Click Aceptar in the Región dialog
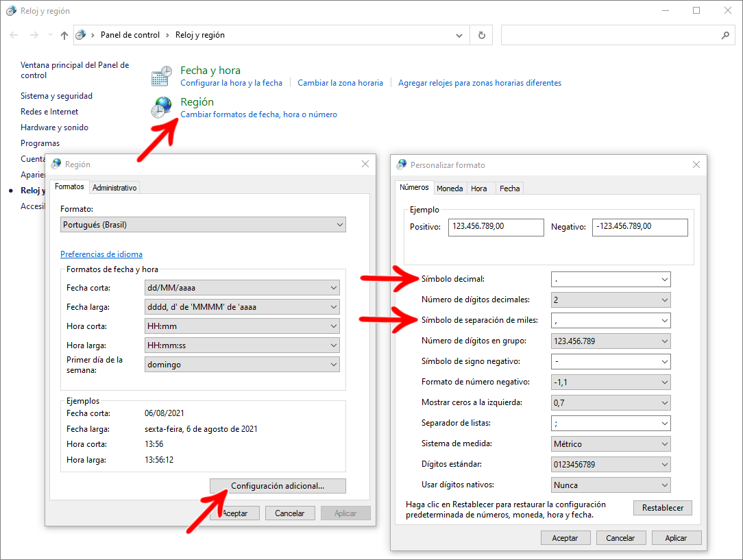743x560 pixels. click(235, 513)
